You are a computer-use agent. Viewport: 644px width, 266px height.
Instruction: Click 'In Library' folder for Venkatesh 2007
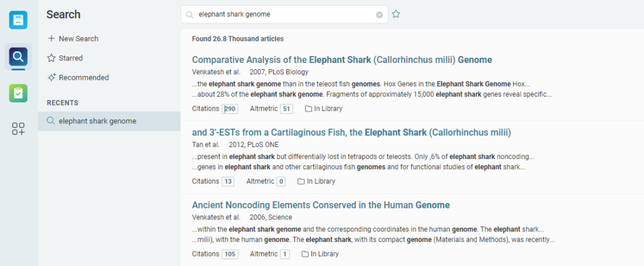pyautogui.click(x=323, y=109)
